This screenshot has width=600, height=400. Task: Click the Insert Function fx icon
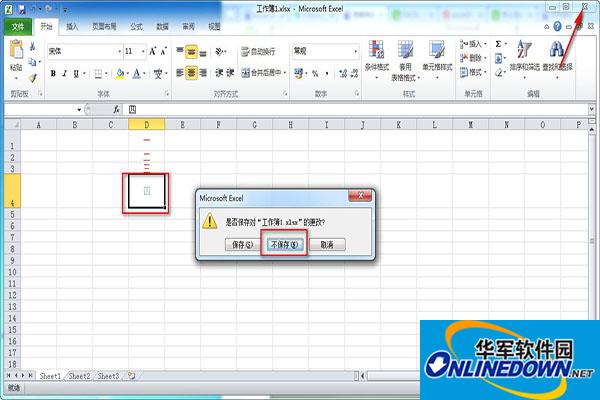[x=116, y=110]
